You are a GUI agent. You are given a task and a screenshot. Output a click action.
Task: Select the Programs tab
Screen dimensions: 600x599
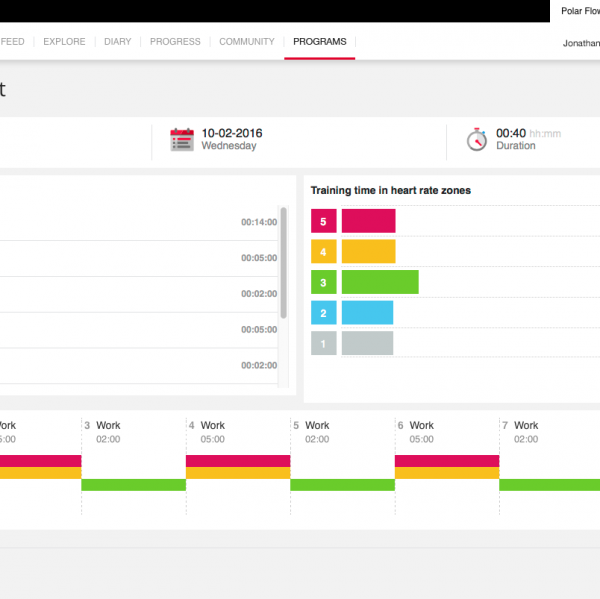click(x=319, y=42)
